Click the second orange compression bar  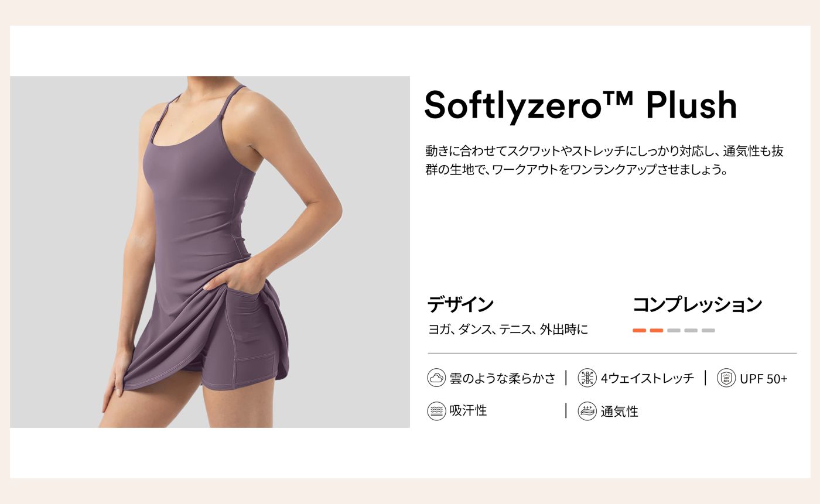[657, 331]
